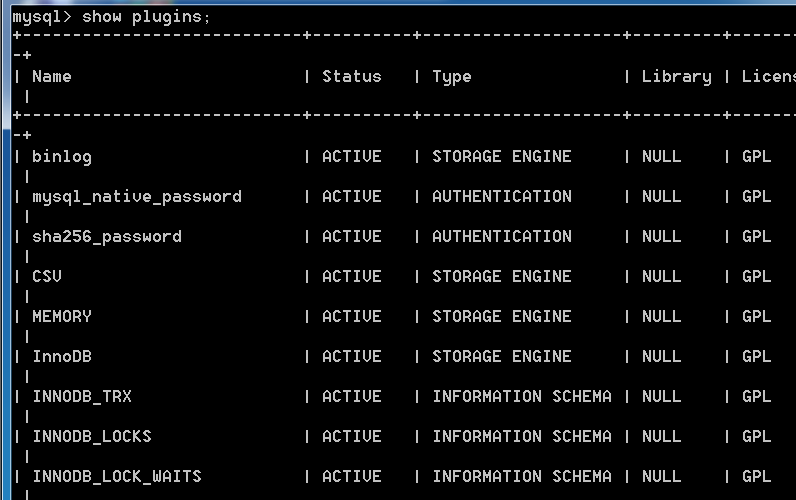
Task: Click the InnoDB plugin name
Action: 62,357
